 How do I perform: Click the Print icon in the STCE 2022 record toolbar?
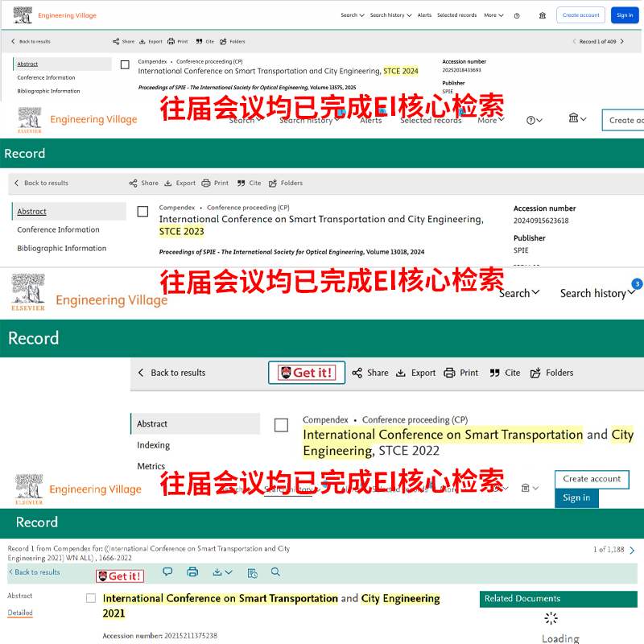point(449,373)
